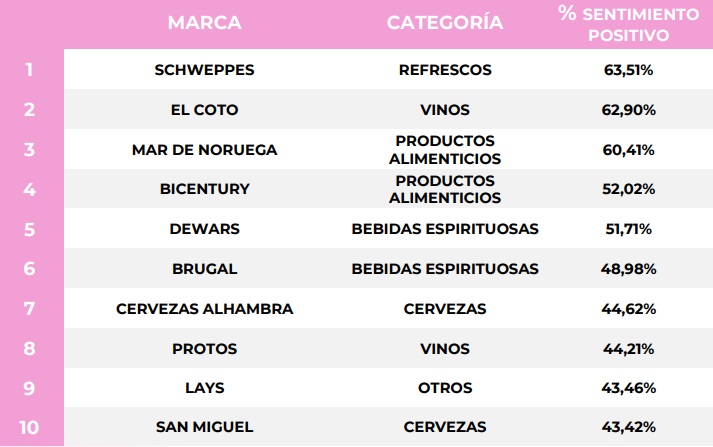The image size is (713, 447).
Task: Click the 48,98% sentiment value
Action: click(628, 269)
